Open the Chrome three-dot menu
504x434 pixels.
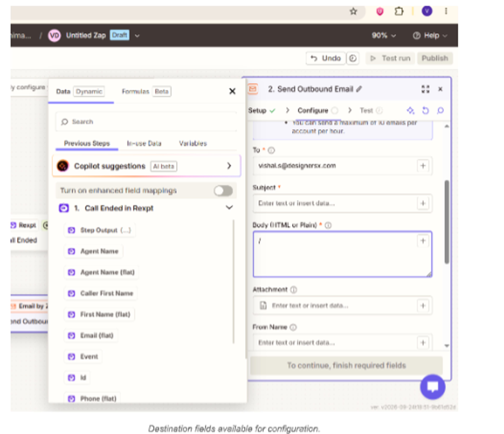tap(446, 11)
